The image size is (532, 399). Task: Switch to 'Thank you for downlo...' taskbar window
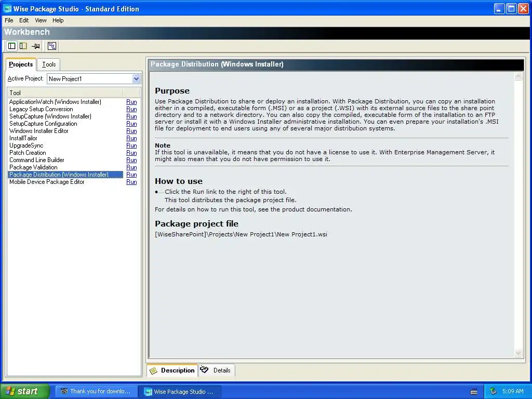coord(96,391)
